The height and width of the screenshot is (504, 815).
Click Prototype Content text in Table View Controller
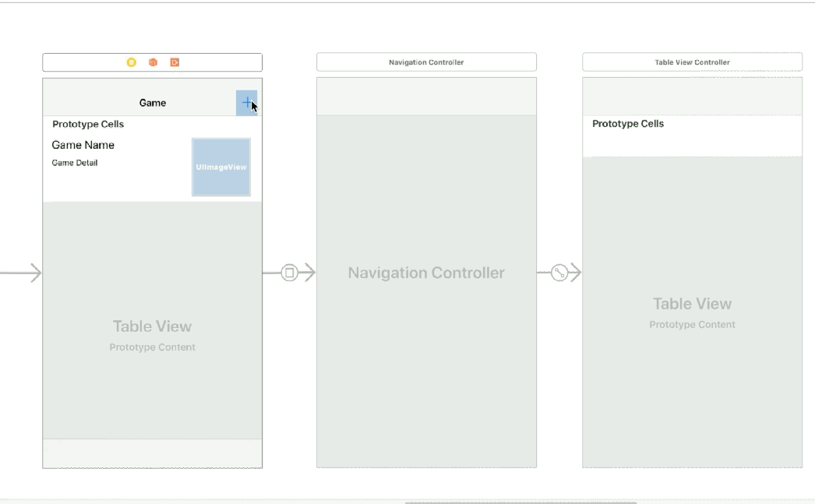pyautogui.click(x=692, y=324)
